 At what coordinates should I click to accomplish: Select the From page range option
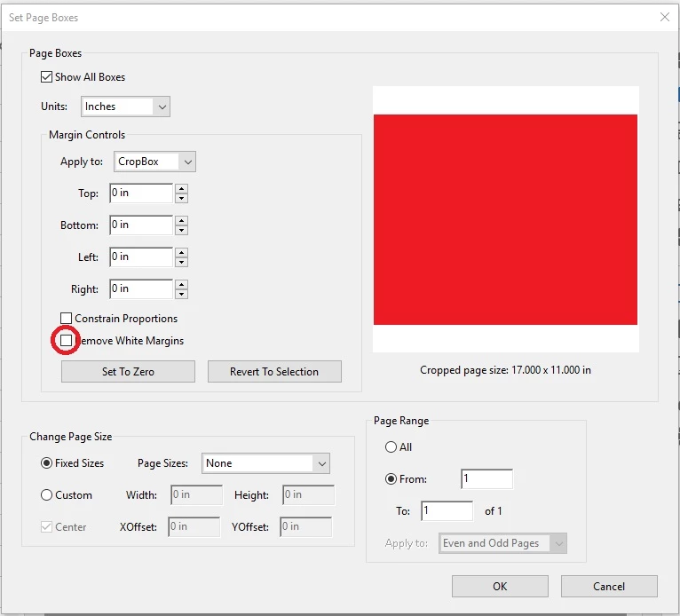coord(391,479)
